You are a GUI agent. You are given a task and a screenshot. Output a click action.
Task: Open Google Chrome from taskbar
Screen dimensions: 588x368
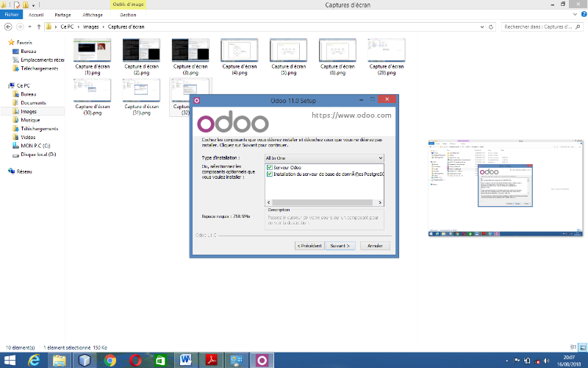(110, 361)
